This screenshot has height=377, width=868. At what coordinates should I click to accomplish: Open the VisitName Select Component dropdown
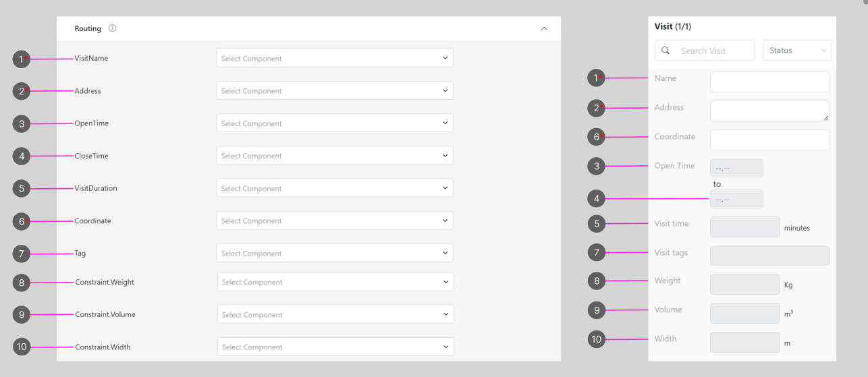point(335,58)
